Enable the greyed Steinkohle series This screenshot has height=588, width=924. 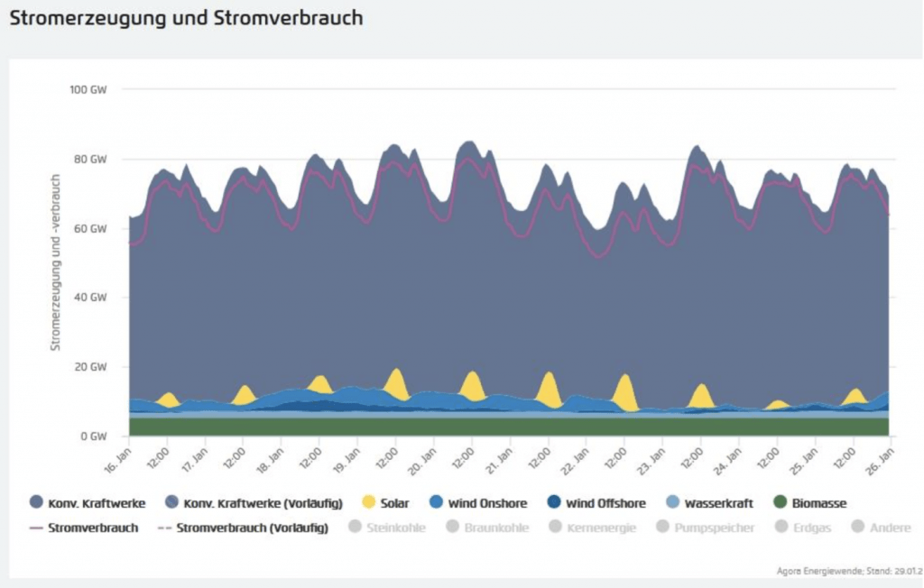pos(355,527)
